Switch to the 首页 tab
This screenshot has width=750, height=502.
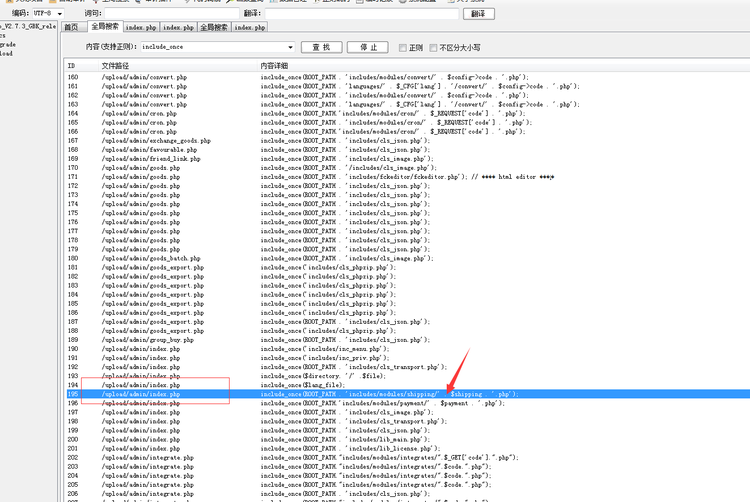click(71, 28)
